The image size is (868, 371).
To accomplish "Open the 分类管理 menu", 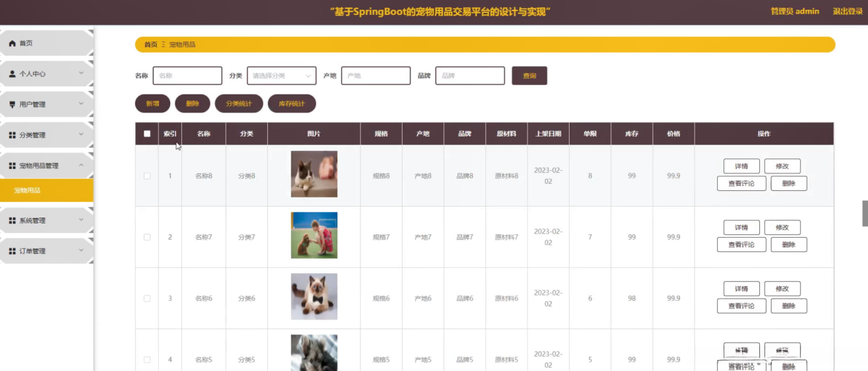I will point(47,135).
